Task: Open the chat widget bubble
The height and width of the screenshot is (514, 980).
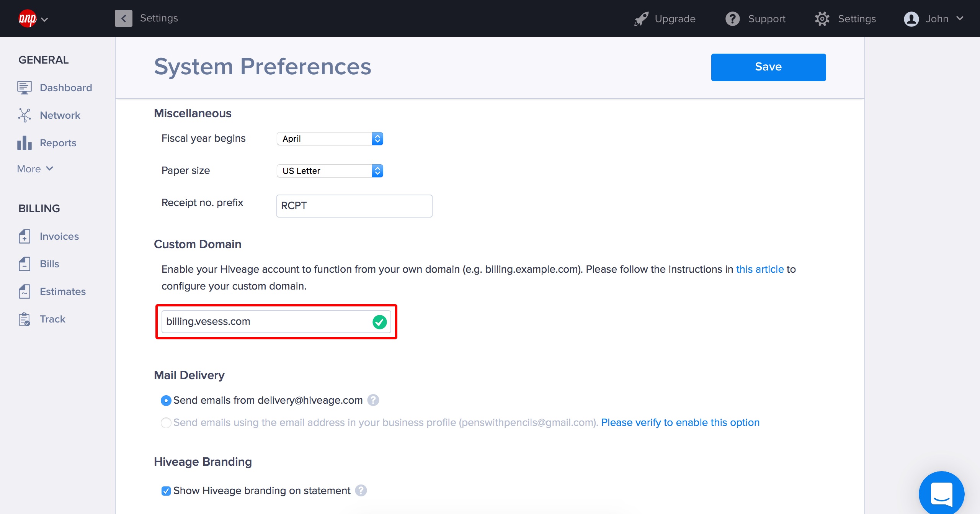Action: tap(941, 493)
